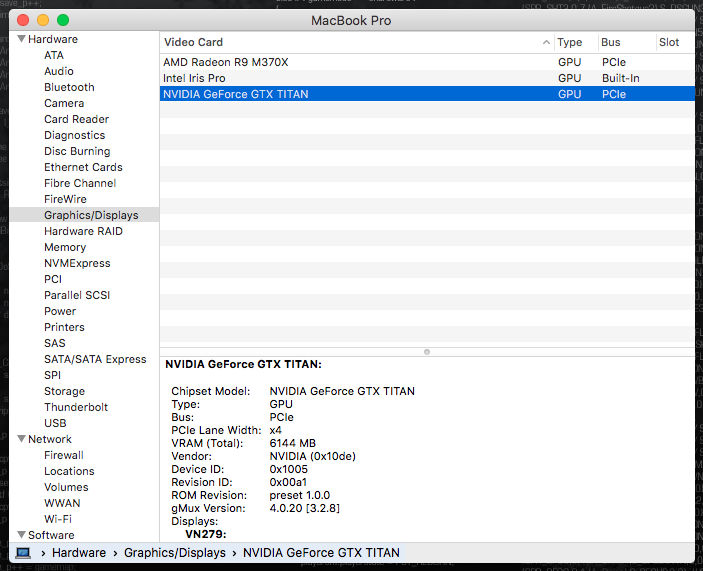Image resolution: width=703 pixels, height=571 pixels.
Task: Open Memory information
Action: click(65, 247)
